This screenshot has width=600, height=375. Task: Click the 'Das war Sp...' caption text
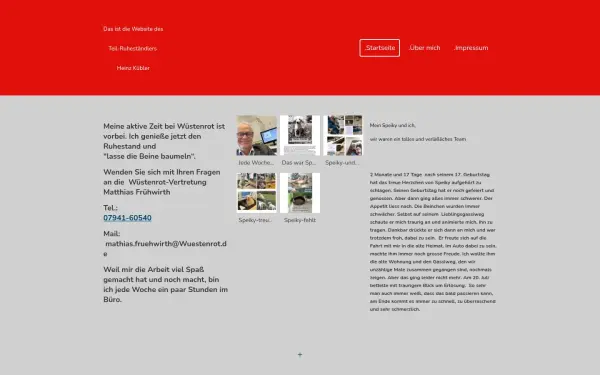tap(299, 163)
